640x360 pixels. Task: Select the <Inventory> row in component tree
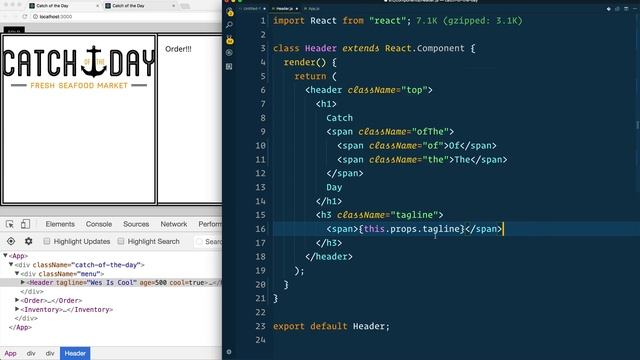coord(67,309)
